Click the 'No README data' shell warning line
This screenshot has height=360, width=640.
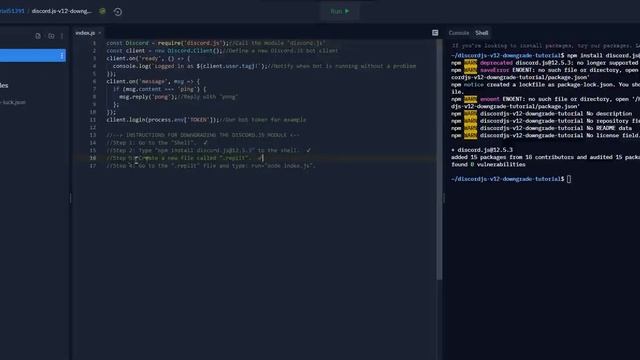[542, 128]
